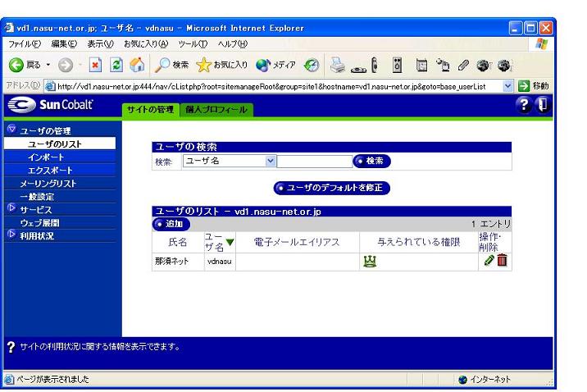
Task: Select インポート in sidebar
Action: (60, 157)
